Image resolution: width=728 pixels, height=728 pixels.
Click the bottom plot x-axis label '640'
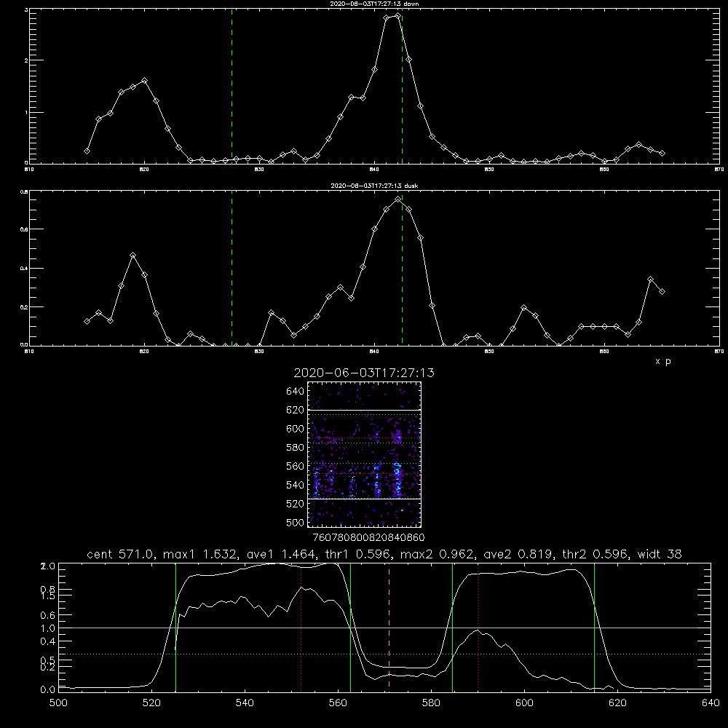(711, 703)
